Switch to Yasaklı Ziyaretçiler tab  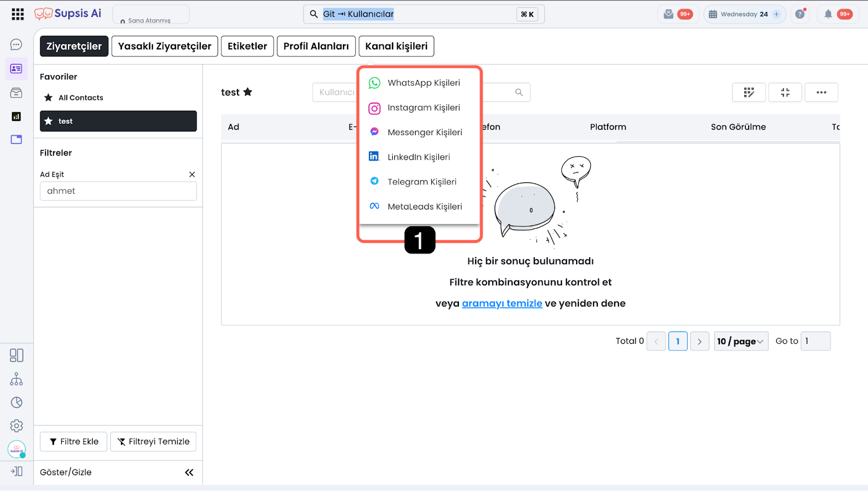[x=164, y=46]
